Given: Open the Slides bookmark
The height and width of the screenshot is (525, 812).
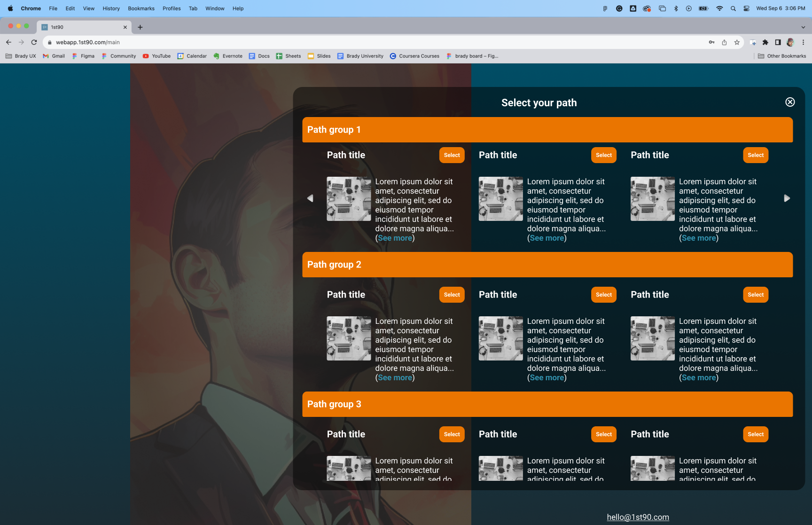Looking at the screenshot, I should 319,56.
